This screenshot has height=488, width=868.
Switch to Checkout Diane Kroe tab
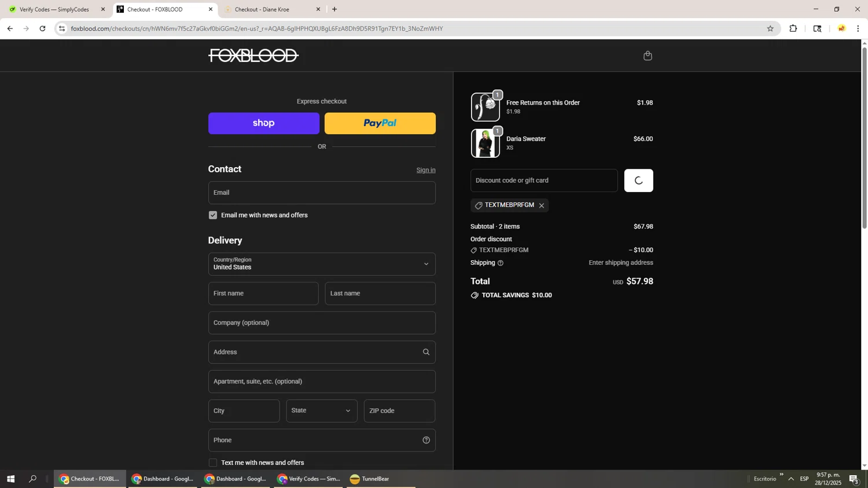click(262, 9)
